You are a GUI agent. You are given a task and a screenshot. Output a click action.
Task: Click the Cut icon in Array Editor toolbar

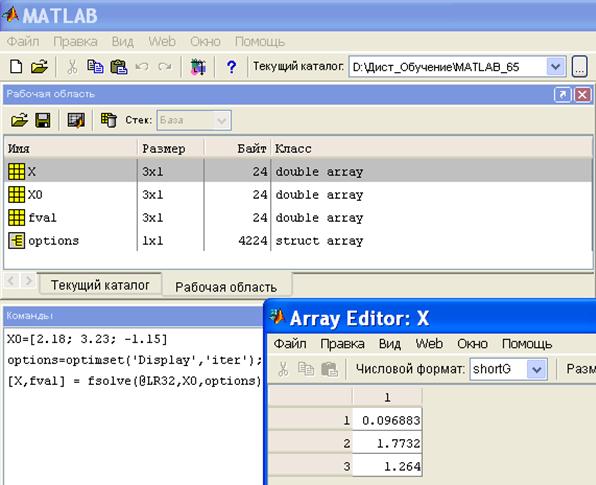click(x=283, y=369)
